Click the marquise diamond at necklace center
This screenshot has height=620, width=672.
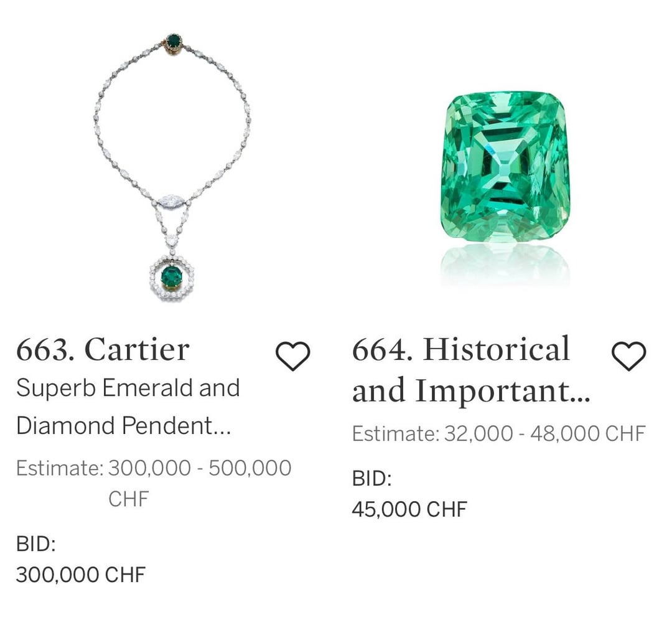coord(169,201)
